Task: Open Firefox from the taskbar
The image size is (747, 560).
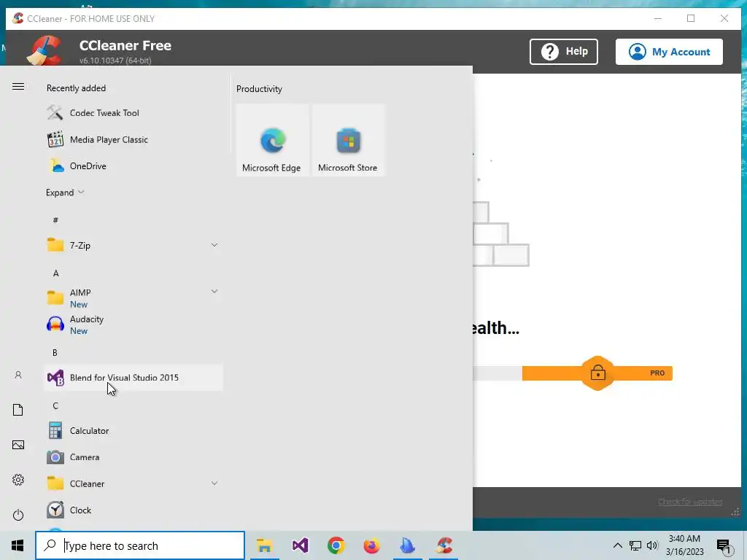Action: [371, 545]
